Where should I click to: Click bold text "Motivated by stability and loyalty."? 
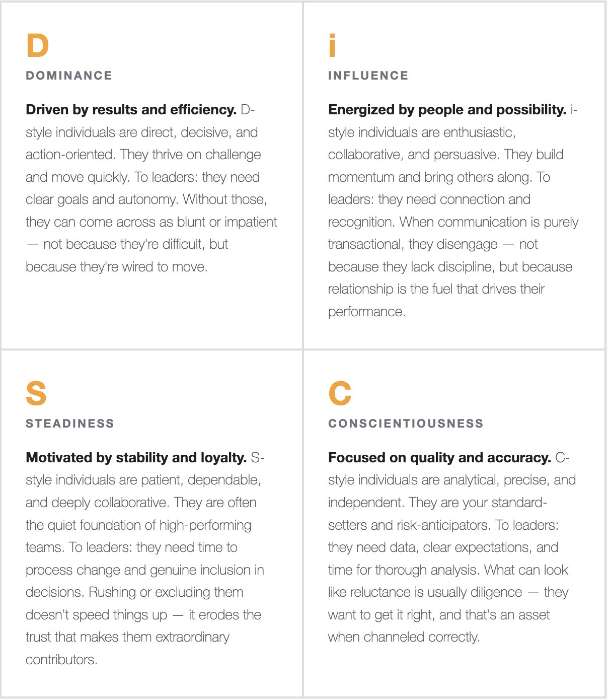136,458
